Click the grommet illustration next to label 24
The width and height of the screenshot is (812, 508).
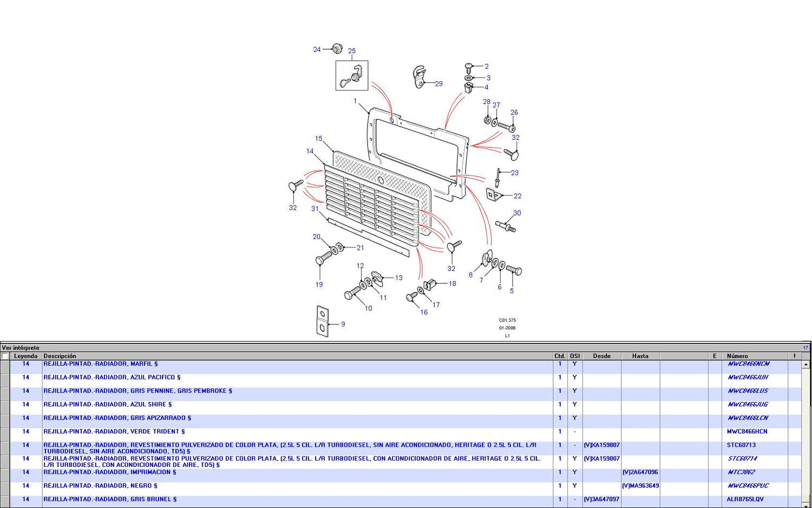tap(336, 48)
